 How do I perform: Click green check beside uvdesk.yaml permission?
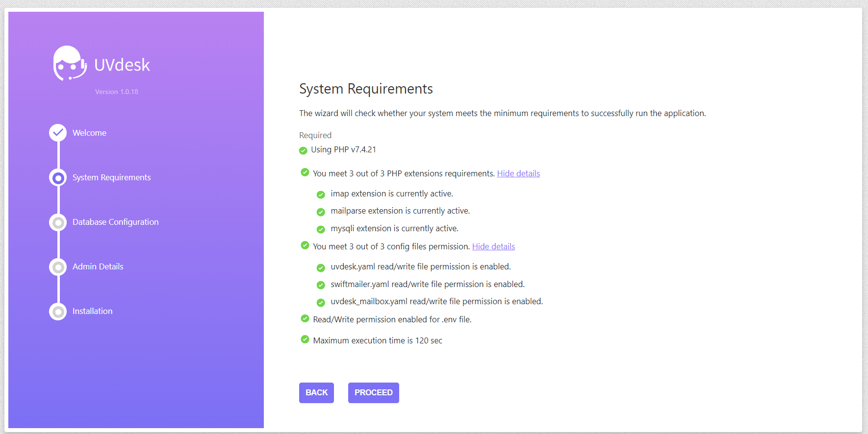321,267
